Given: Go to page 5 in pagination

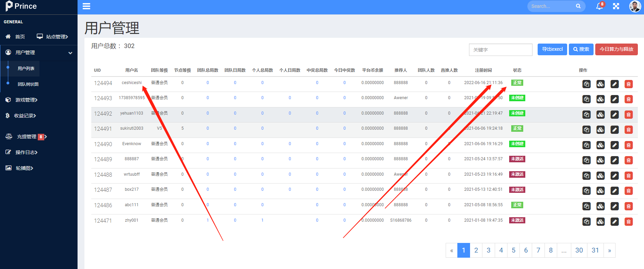Looking at the screenshot, I should [x=514, y=250].
